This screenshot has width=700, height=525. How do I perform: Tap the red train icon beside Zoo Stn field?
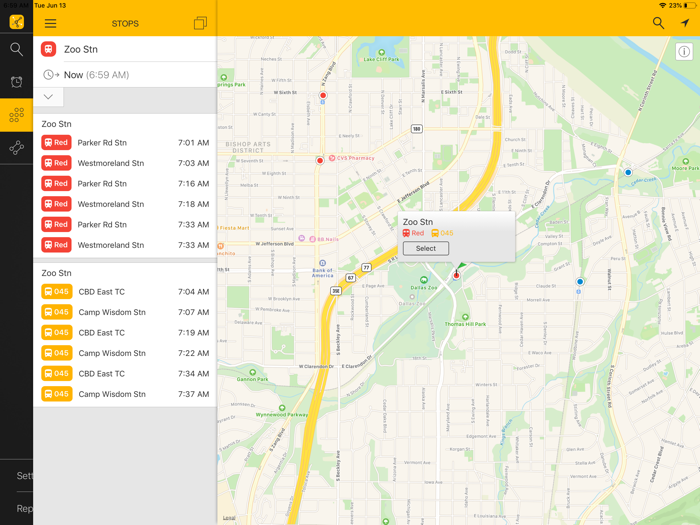(49, 49)
